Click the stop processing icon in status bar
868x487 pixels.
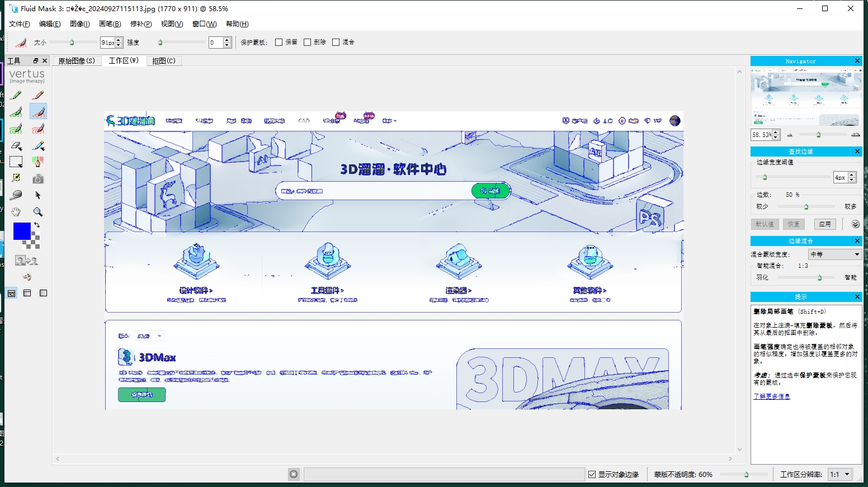(294, 474)
